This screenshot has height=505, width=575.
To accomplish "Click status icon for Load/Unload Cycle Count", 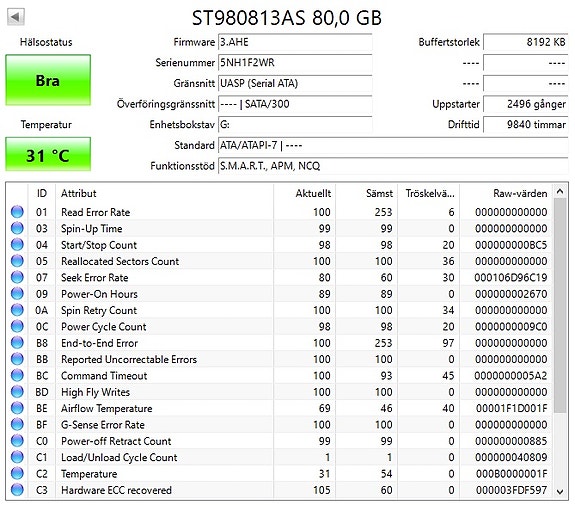I will [x=17, y=457].
